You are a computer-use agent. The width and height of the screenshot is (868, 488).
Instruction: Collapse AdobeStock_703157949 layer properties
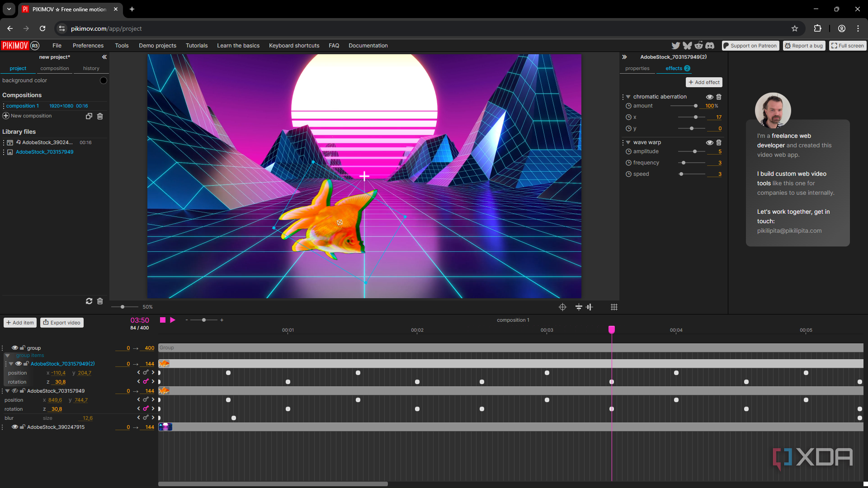tap(8, 391)
